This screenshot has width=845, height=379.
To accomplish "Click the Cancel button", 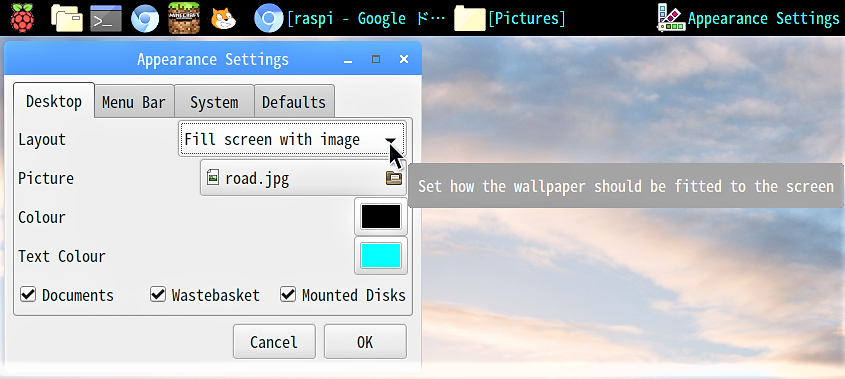I will pyautogui.click(x=274, y=342).
